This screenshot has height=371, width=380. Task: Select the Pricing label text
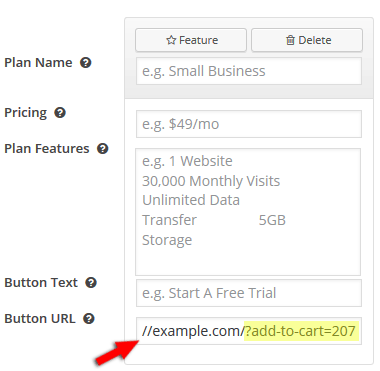point(26,113)
